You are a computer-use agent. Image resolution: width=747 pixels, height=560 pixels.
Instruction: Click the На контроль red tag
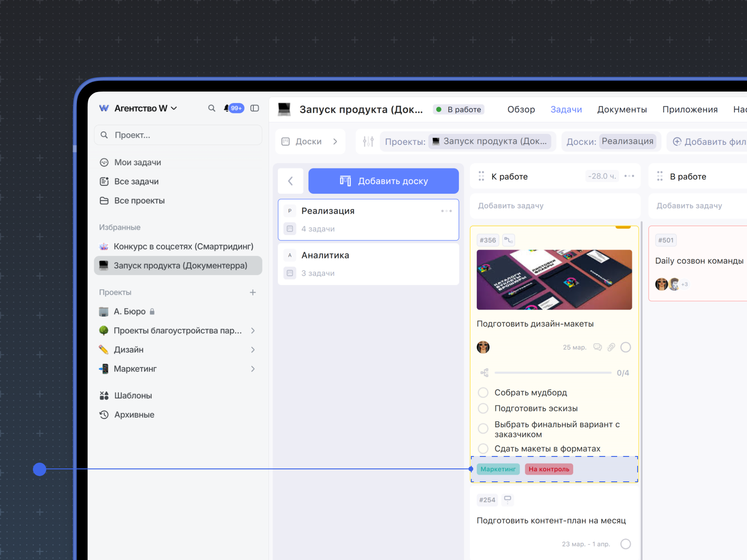[549, 469]
